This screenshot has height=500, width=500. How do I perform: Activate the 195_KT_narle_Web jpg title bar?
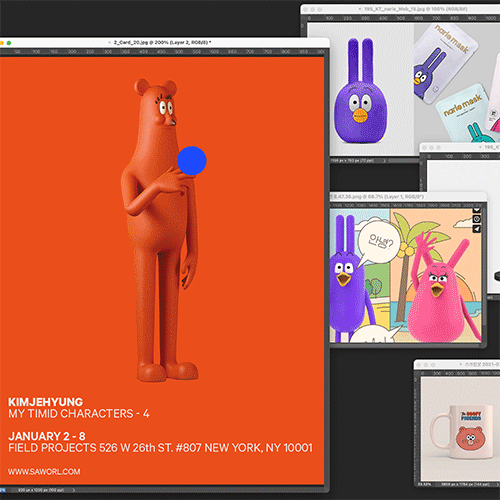click(x=400, y=9)
